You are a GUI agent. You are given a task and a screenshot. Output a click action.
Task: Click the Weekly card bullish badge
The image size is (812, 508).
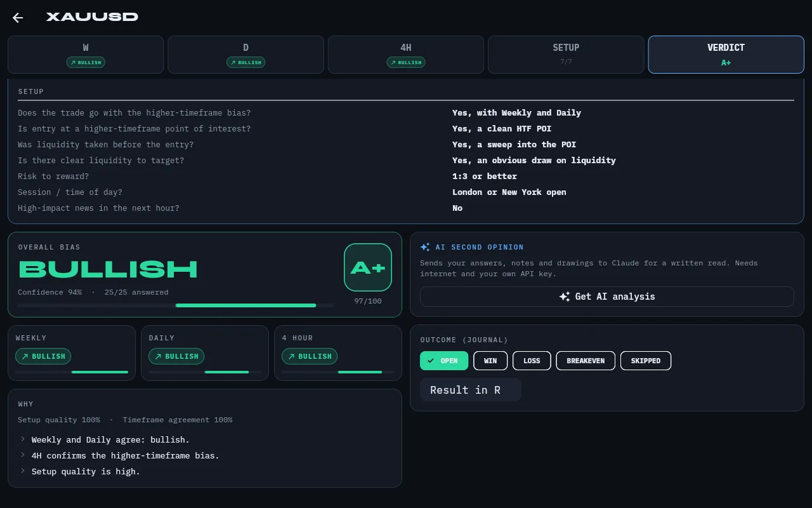43,356
